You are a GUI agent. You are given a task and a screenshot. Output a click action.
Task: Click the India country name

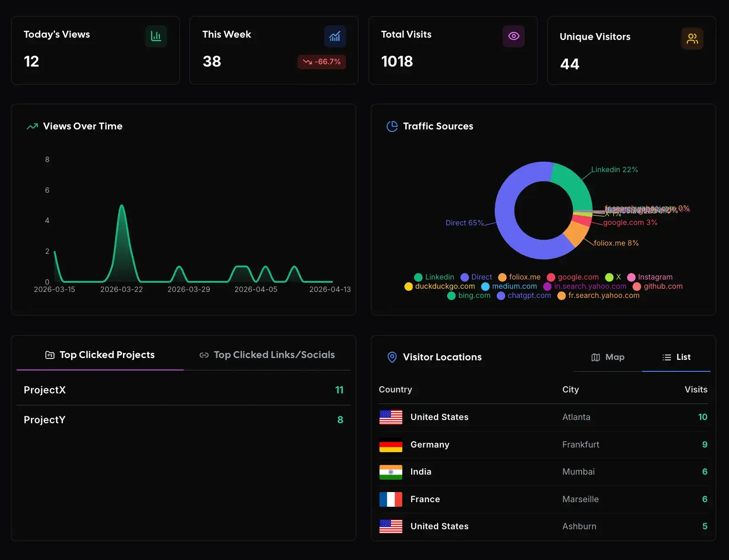click(x=421, y=472)
